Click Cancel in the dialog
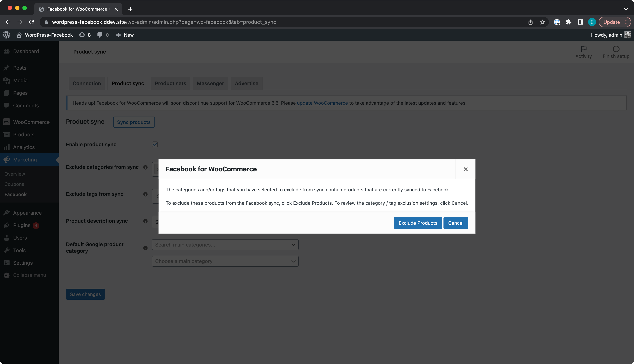Viewport: 634px width, 364px height. pos(456,223)
